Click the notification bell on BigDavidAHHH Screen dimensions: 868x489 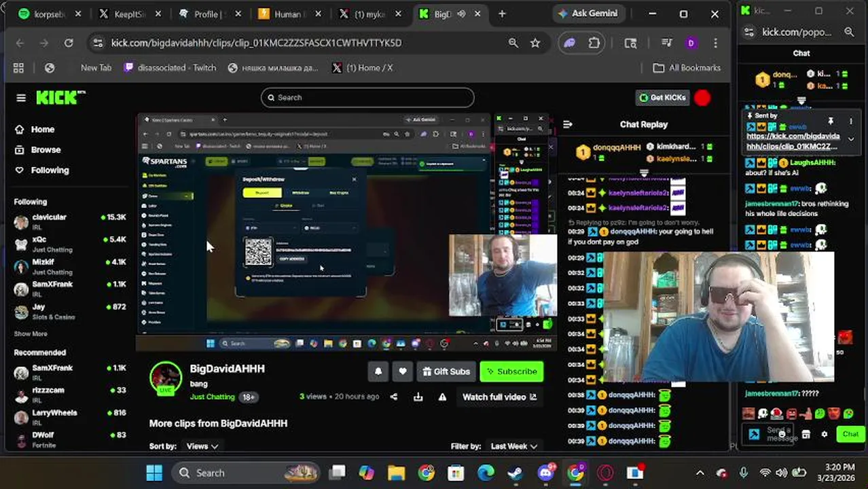[378, 372]
